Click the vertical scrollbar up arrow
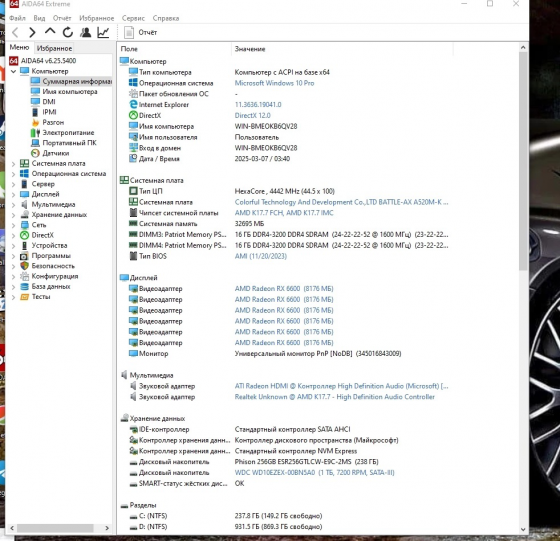The image size is (560, 541). pos(523,47)
